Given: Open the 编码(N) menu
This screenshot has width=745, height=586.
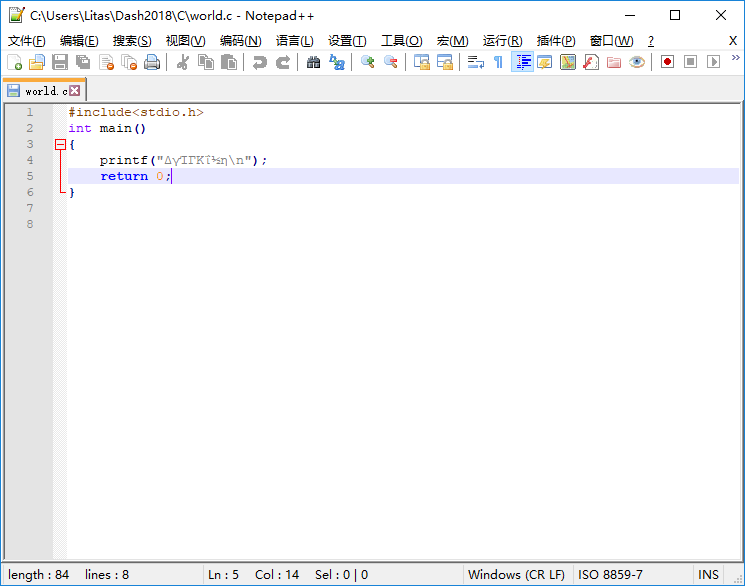Looking at the screenshot, I should tap(240, 41).
